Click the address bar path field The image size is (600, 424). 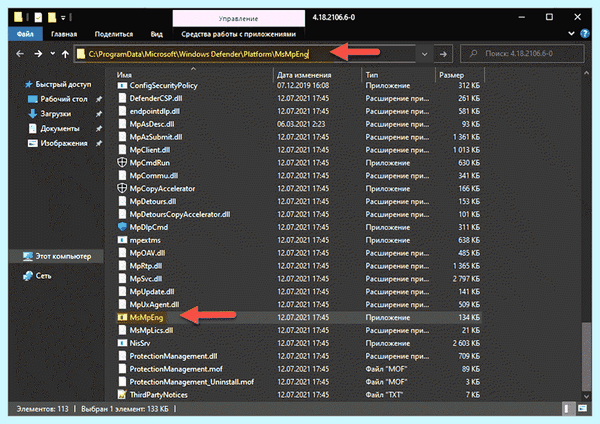pyautogui.click(x=245, y=54)
